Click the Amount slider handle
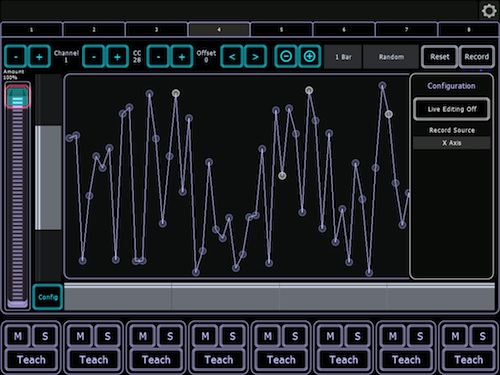Screen dimensions: 500x375 click(17, 97)
